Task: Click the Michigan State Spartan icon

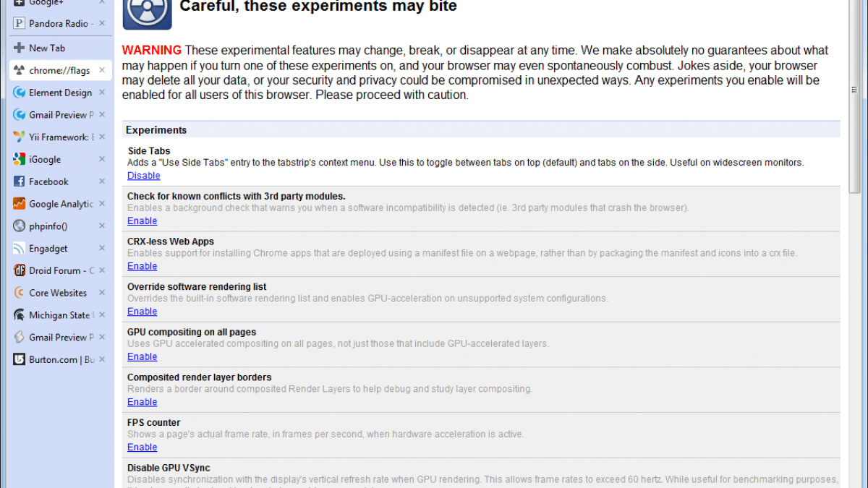Action: tap(19, 315)
